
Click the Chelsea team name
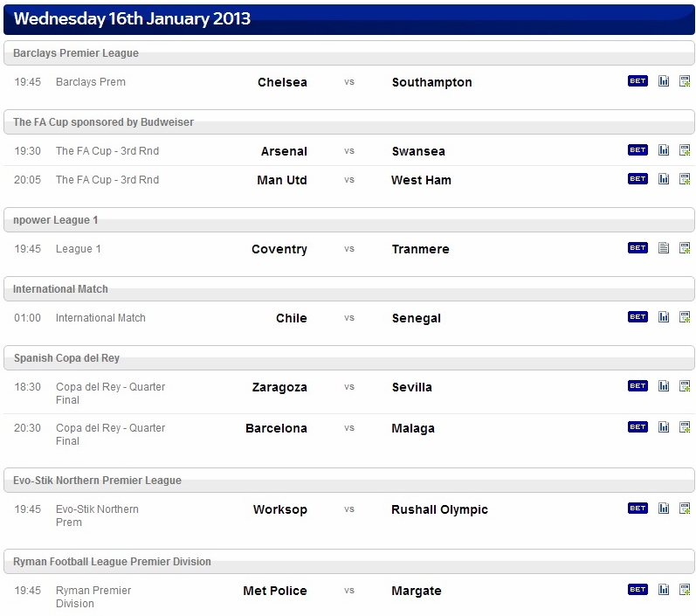[x=282, y=82]
